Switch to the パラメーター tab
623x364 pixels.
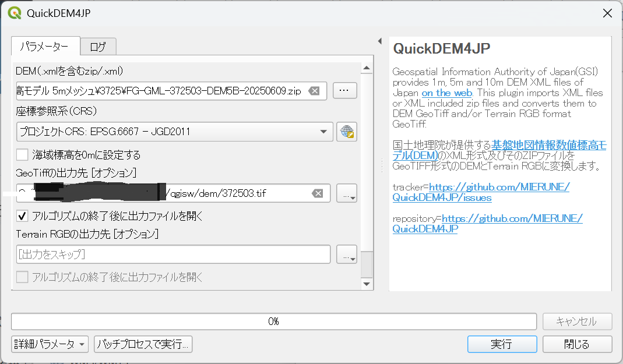point(45,47)
